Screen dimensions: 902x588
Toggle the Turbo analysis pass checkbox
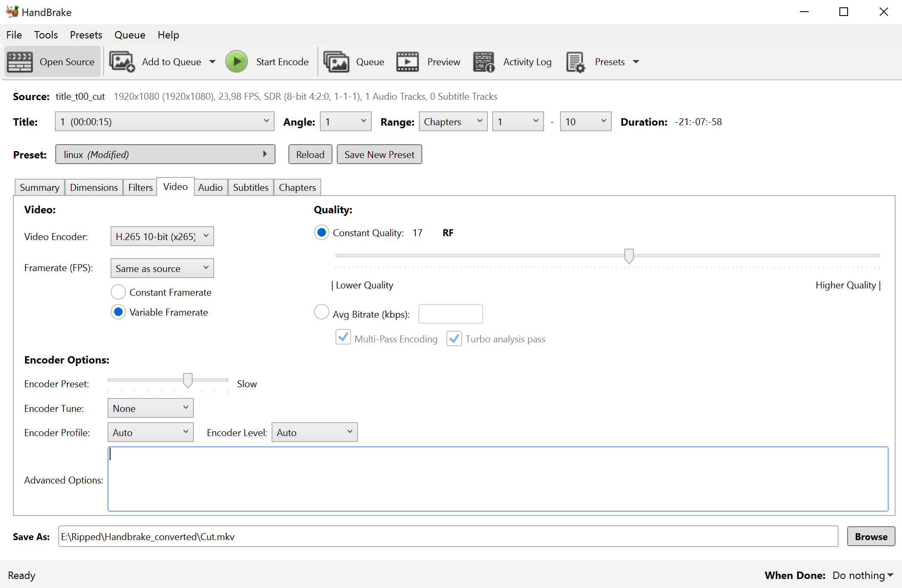pos(454,338)
